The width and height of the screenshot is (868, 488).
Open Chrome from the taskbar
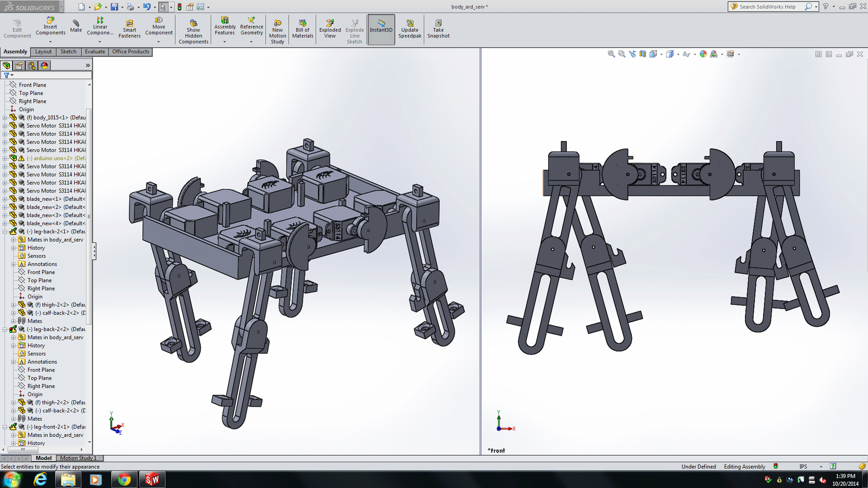tap(124, 479)
